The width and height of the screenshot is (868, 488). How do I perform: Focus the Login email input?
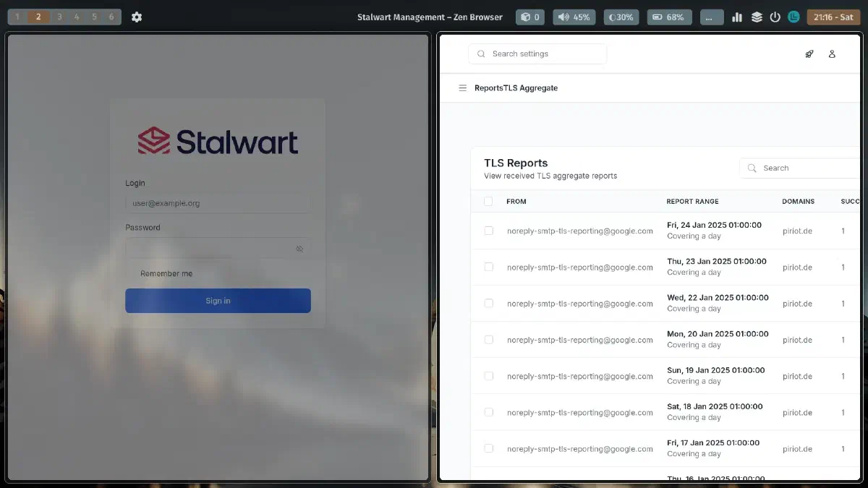217,203
